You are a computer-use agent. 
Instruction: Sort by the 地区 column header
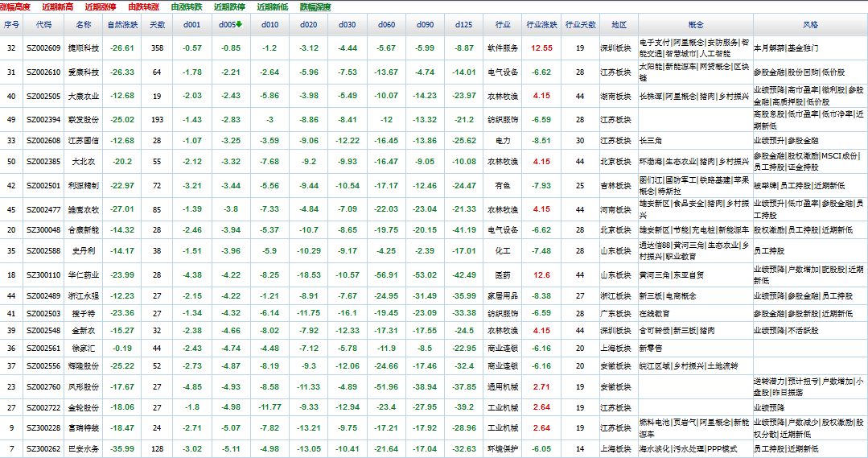pyautogui.click(x=619, y=25)
